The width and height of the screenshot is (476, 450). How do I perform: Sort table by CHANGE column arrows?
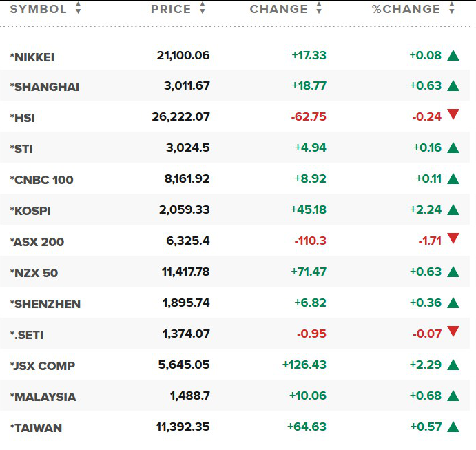click(319, 8)
